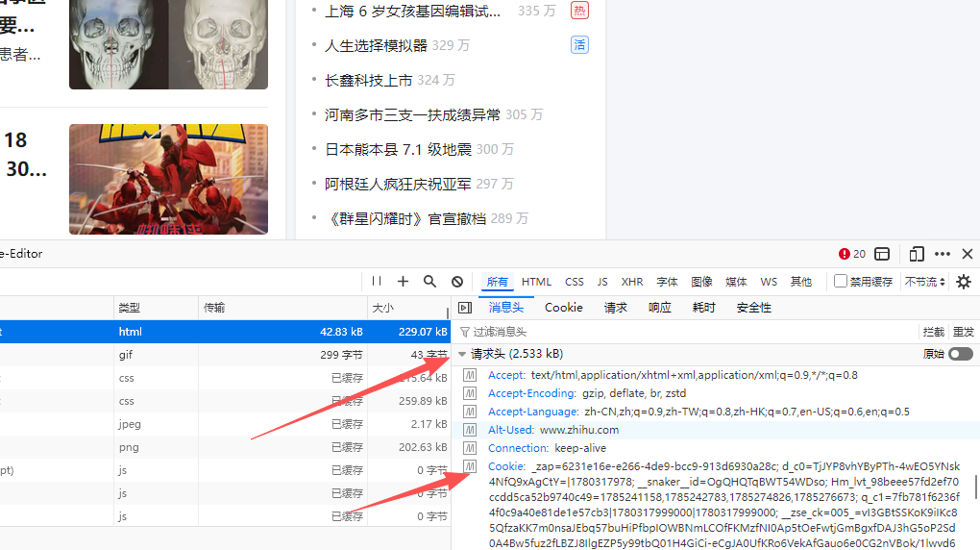Open trending topic 《群星闪耀时》官宣撤档

pos(405,218)
